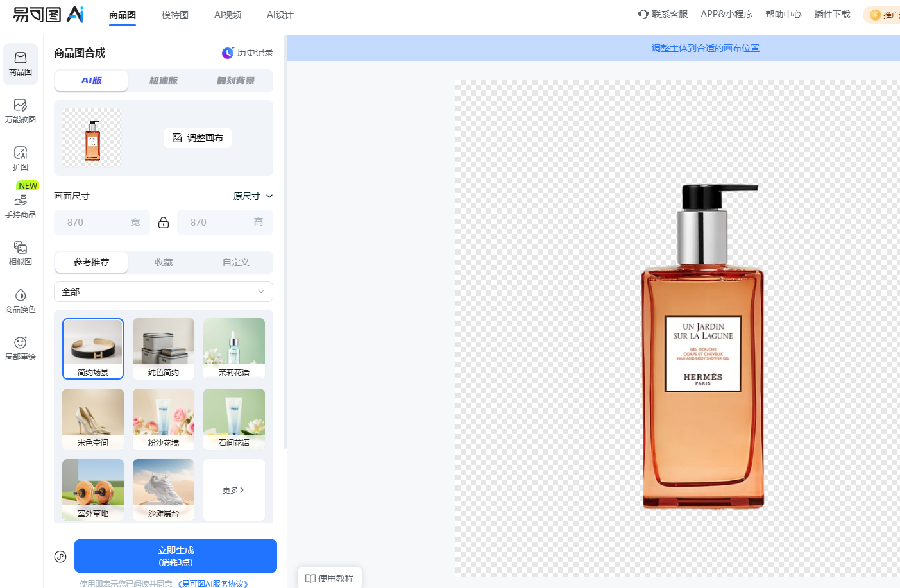Viewport: 900px width, 588px height.
Task: Choose the 粉沙花境 scene thumbnail
Action: tap(164, 419)
